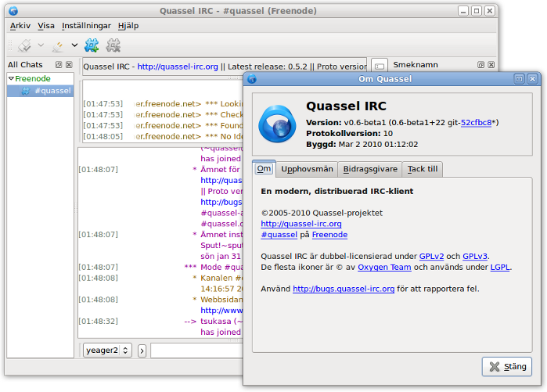This screenshot has height=392, width=547.
Task: Switch to the Upphovsmän tab
Action: [x=307, y=170]
